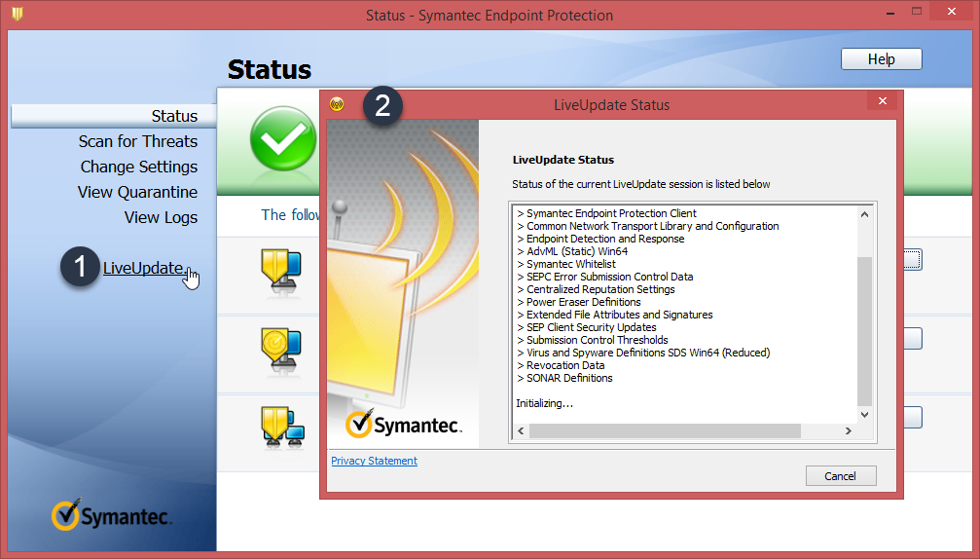
Task: Select 'Submission Control Thresholds' line
Action: [592, 340]
